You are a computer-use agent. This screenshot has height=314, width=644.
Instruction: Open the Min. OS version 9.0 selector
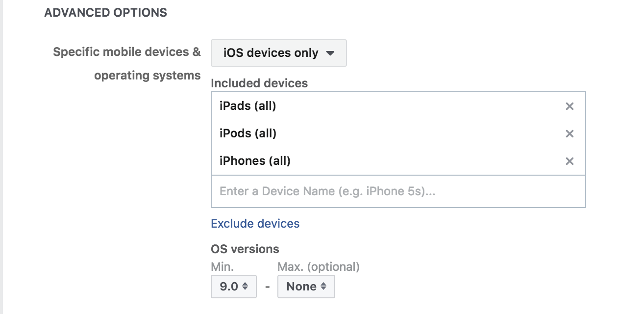tap(233, 287)
